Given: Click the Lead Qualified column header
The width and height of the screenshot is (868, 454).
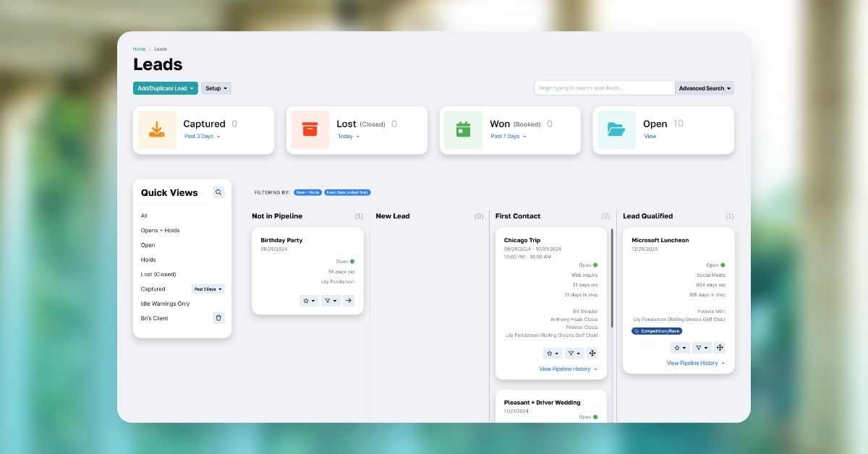Looking at the screenshot, I should [648, 216].
